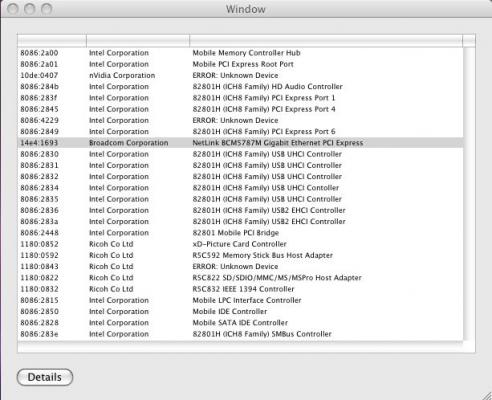492x400 pixels.
Task: Select the 8086:2832 device ID
Action: pos(39,177)
